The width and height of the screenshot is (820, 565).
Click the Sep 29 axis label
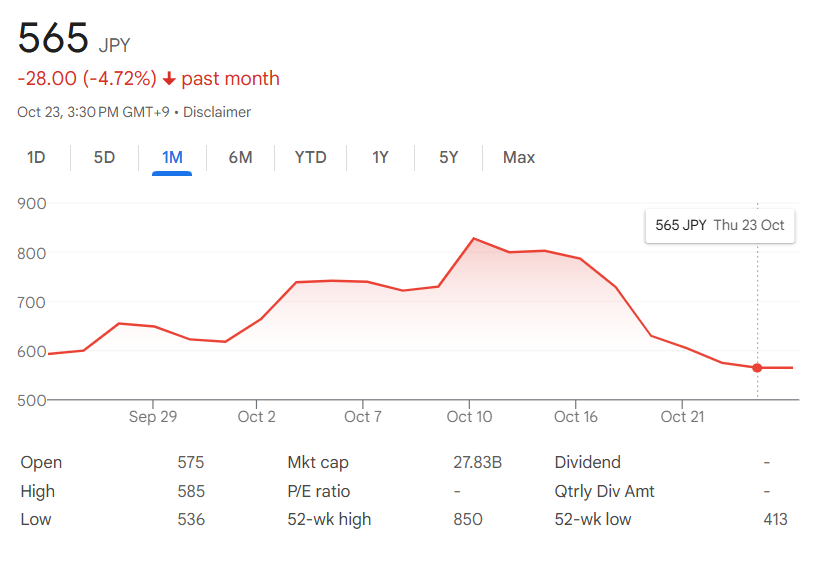(x=153, y=417)
